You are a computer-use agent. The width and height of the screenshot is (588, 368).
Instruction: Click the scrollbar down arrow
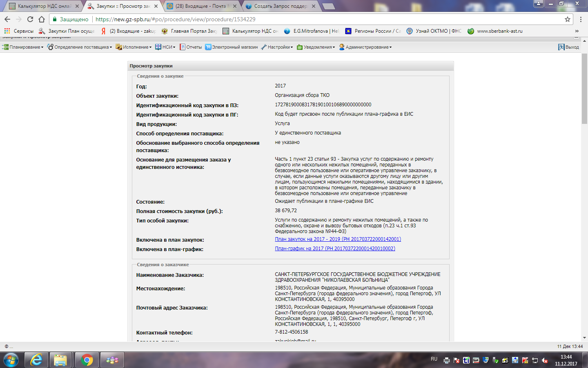584,338
